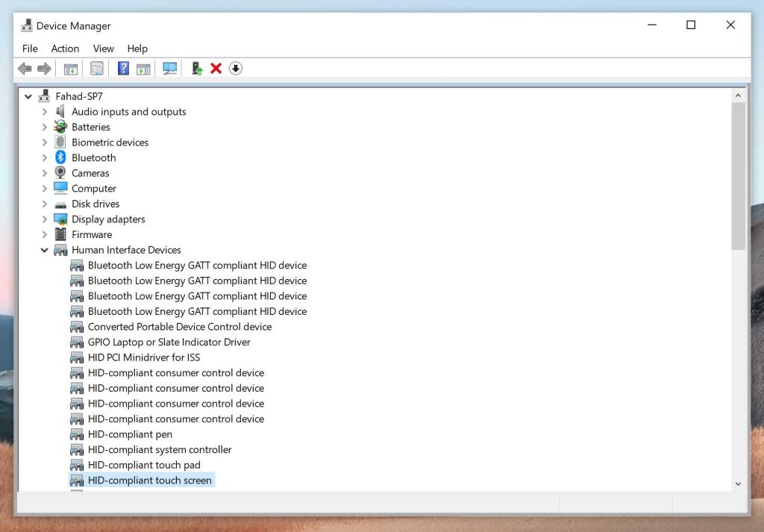This screenshot has width=764, height=532.
Task: Open the File menu
Action: pos(30,48)
